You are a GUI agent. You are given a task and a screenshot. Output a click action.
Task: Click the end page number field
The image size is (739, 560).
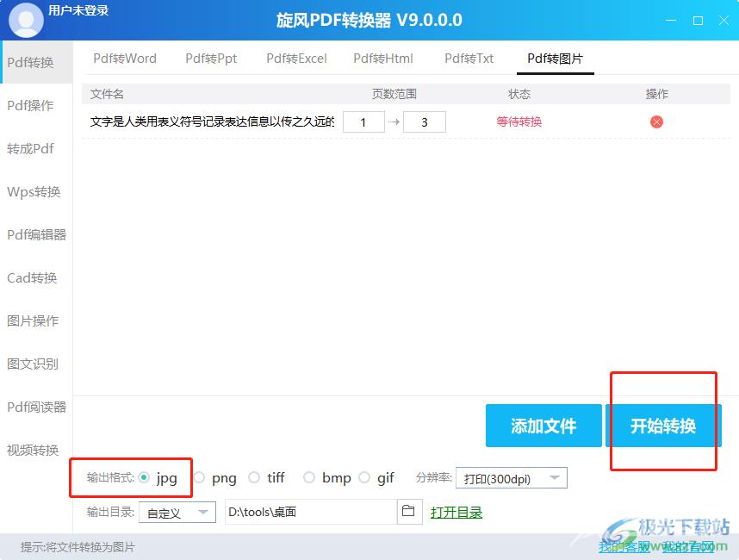pyautogui.click(x=424, y=122)
